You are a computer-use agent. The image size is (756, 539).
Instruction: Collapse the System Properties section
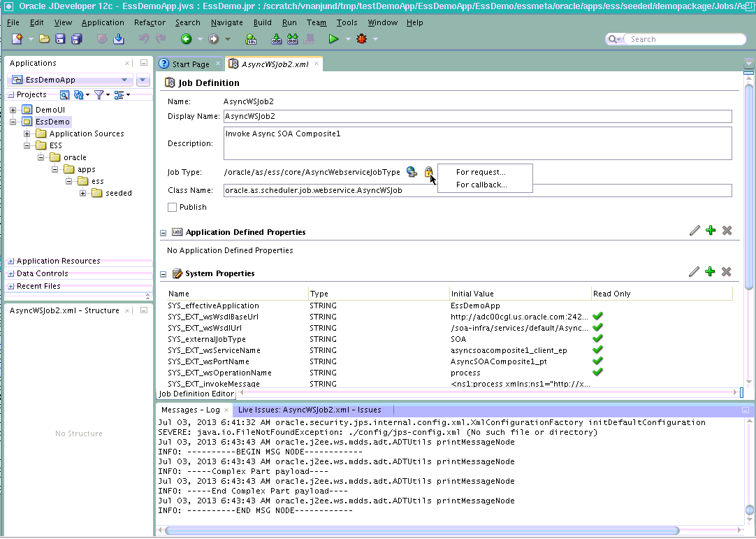tap(163, 274)
